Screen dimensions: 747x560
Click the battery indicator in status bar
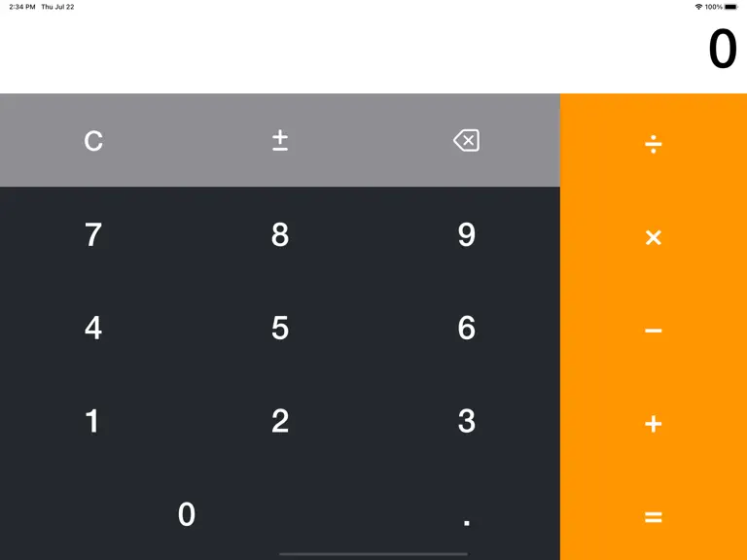click(731, 7)
